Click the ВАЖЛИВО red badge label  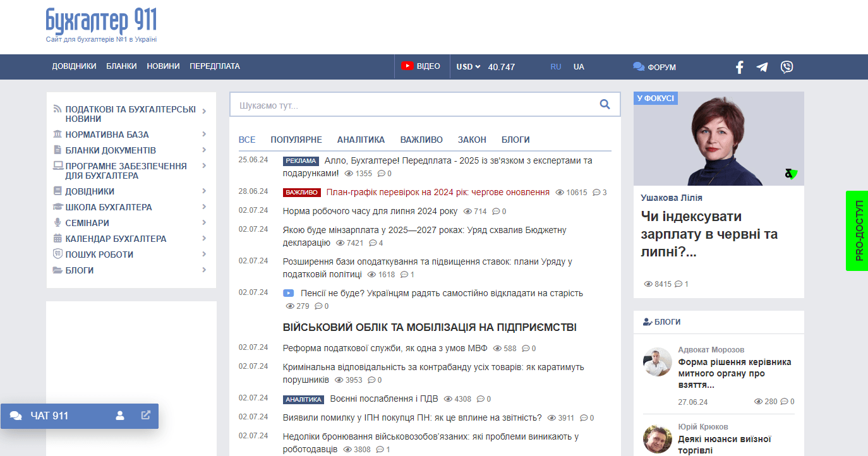pos(302,193)
